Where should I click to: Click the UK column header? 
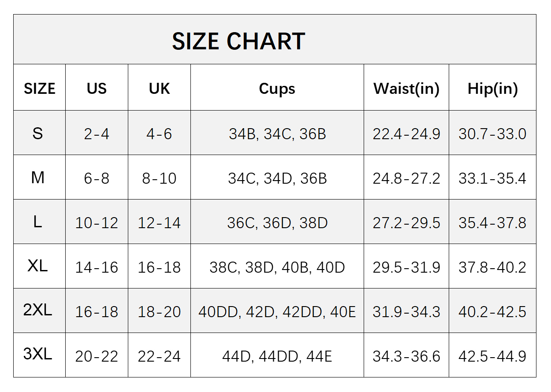click(x=159, y=89)
